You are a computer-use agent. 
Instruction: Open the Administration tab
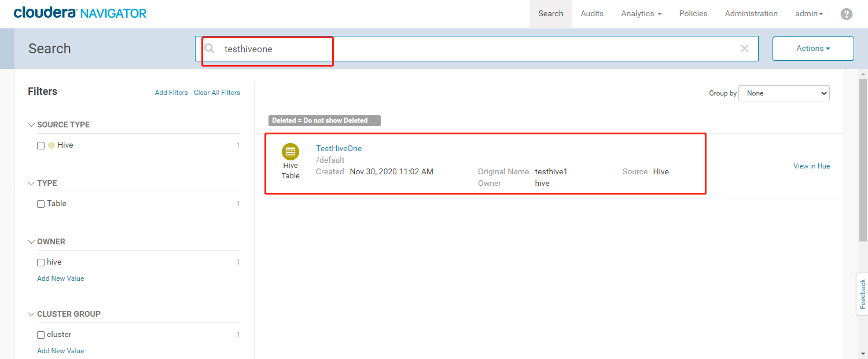751,13
